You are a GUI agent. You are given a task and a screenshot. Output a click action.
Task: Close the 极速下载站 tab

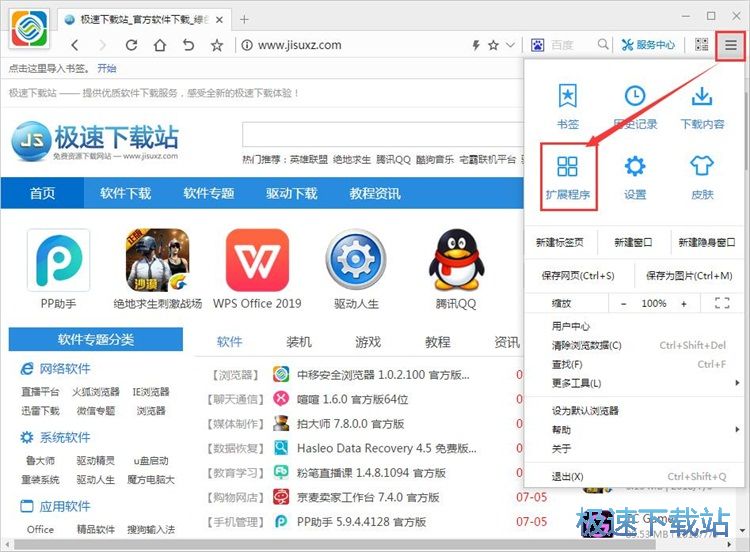[219, 20]
